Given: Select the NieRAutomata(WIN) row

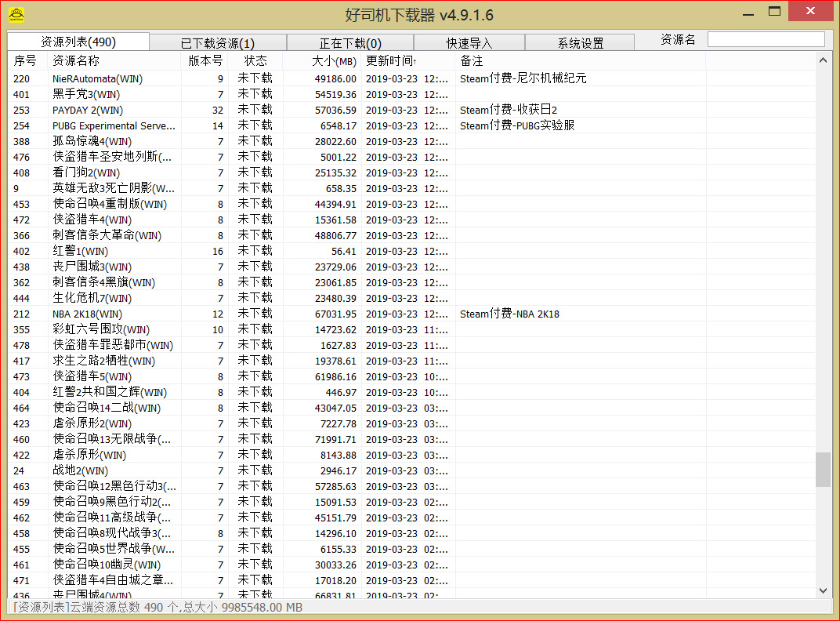Looking at the screenshot, I should point(411,79).
